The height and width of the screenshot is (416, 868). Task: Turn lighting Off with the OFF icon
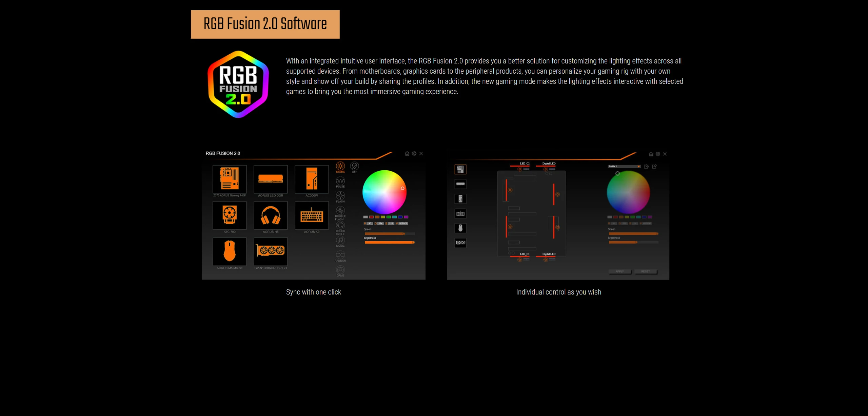tap(354, 166)
